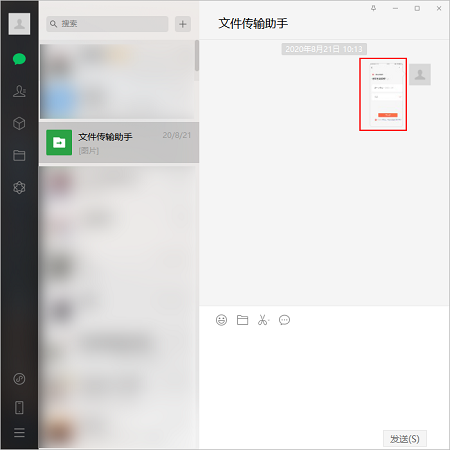
Task: Open the sent image thumbnail in chat
Action: pos(383,94)
